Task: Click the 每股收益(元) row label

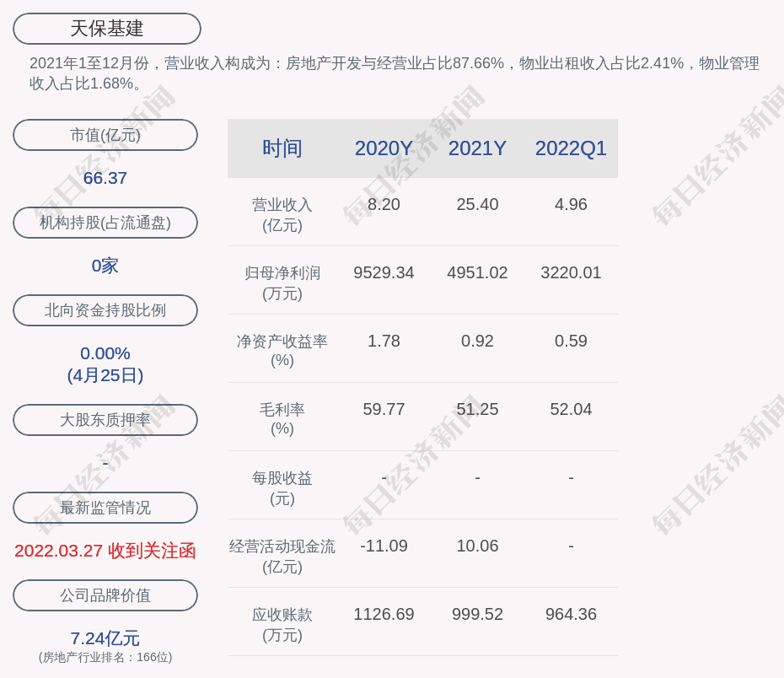Action: (x=282, y=488)
